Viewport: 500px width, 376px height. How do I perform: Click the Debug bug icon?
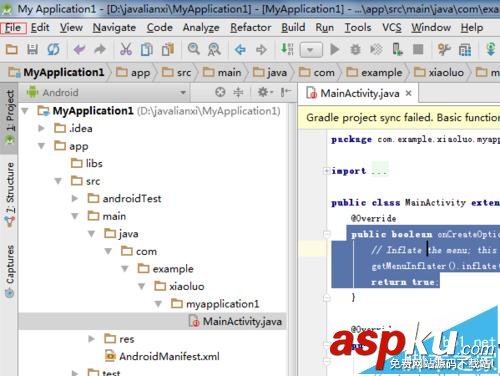(x=355, y=50)
